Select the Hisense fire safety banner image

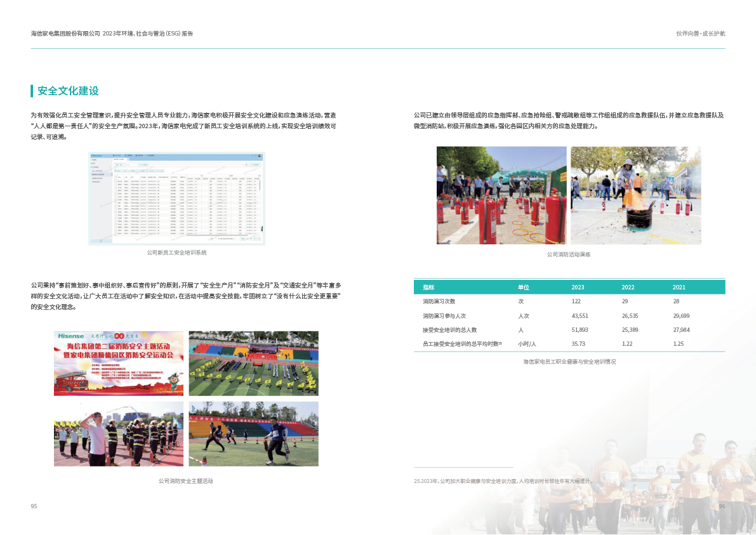click(x=119, y=364)
